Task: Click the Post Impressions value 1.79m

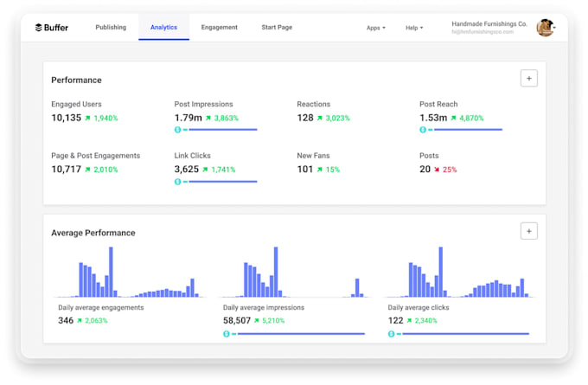Action: pos(188,118)
